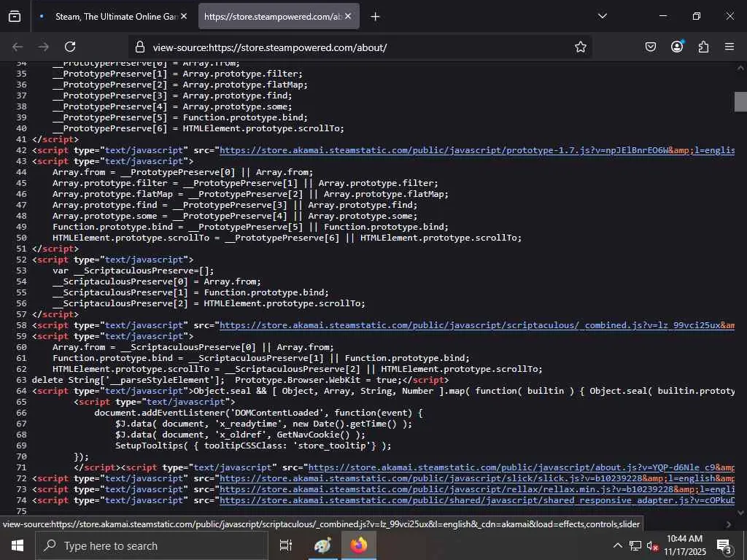The width and height of the screenshot is (747, 560).
Task: Open the scriptaculous _combined.js link
Action: pos(477,325)
